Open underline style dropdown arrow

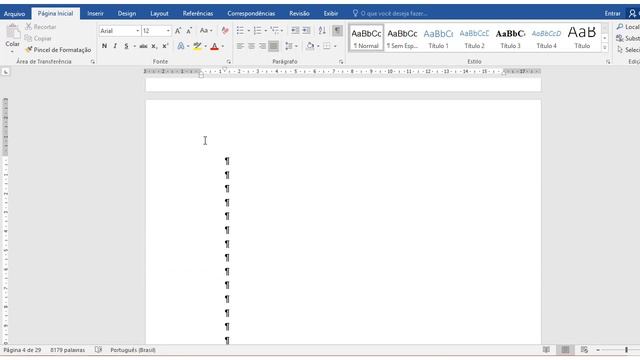tap(135, 46)
